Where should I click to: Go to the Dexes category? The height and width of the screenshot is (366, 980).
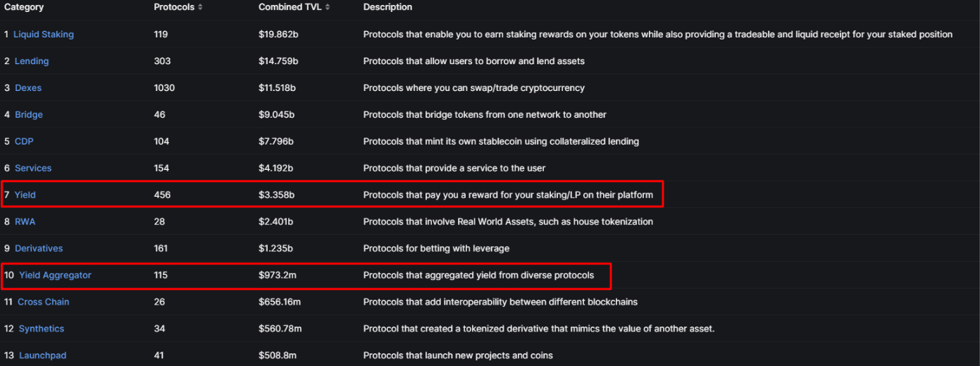click(x=28, y=88)
